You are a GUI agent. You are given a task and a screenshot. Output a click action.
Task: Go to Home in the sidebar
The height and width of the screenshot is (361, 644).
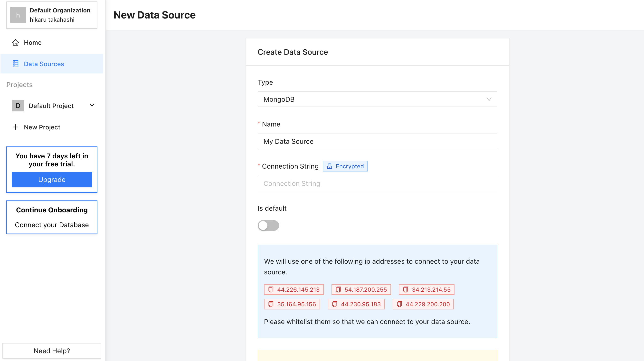tap(52, 42)
